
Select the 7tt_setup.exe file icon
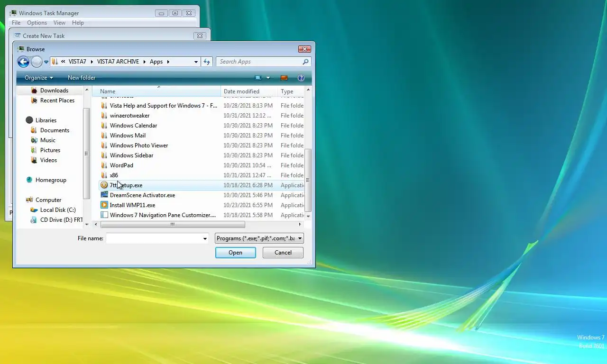(x=104, y=185)
